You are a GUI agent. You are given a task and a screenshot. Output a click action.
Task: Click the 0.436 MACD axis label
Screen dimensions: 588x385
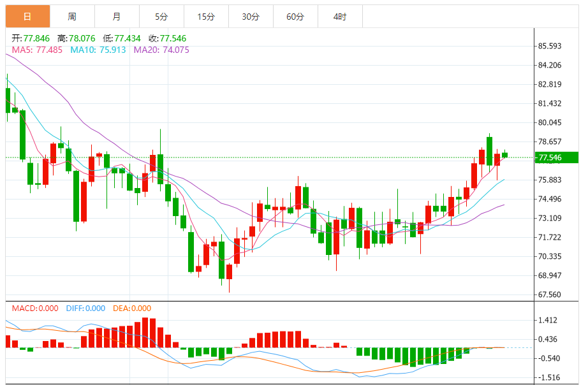tap(547, 339)
